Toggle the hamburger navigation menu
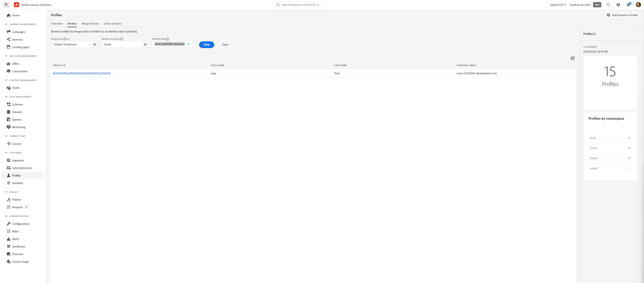The image size is (644, 283). tap(6, 5)
